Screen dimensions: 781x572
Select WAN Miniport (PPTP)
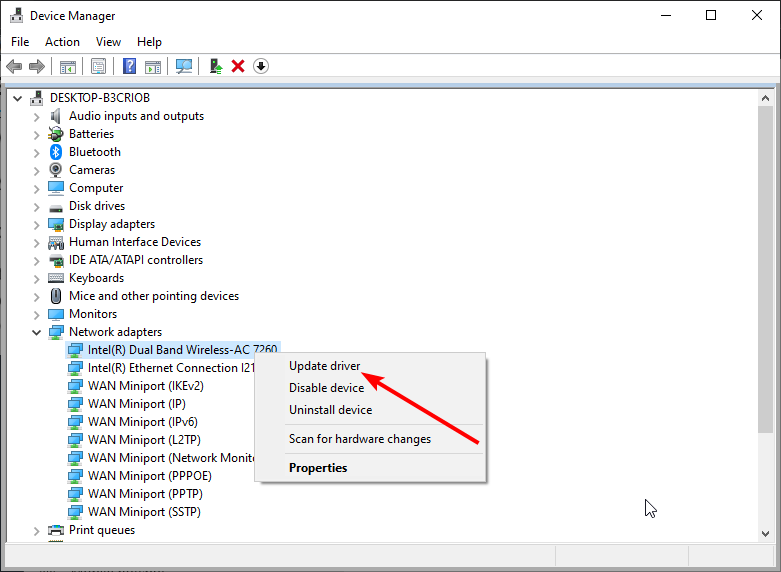pyautogui.click(x=145, y=494)
